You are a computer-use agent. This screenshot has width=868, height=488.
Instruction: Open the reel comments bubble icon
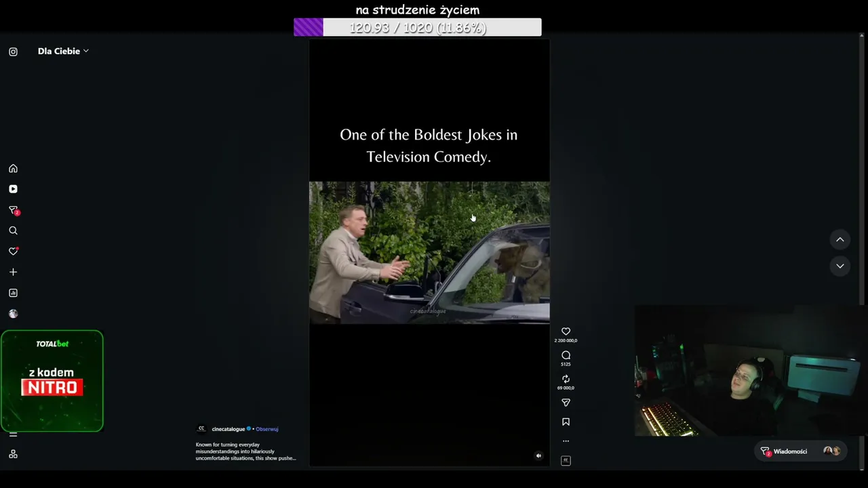[566, 355]
